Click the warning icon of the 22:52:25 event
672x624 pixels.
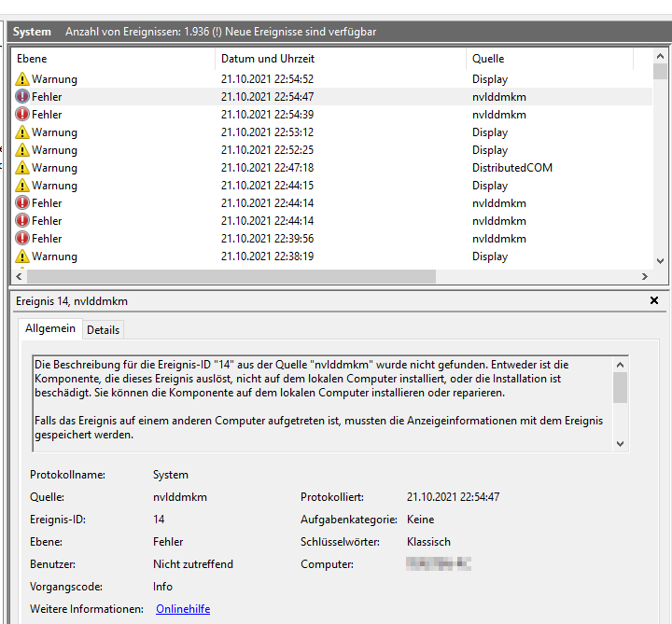21,150
